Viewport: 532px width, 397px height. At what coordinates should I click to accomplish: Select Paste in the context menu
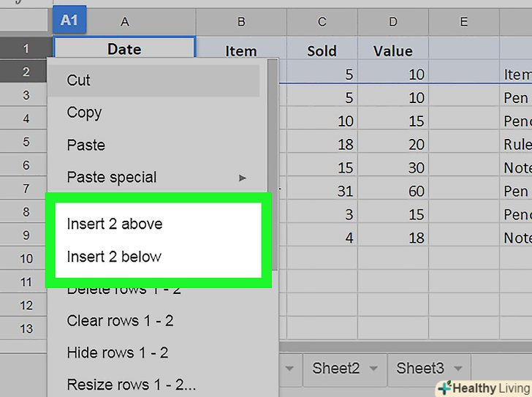point(86,145)
